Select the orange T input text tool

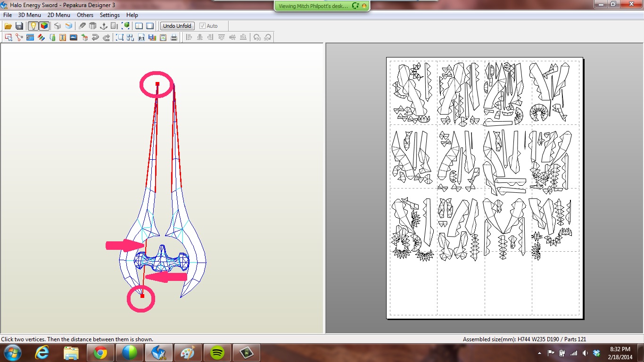point(63,37)
